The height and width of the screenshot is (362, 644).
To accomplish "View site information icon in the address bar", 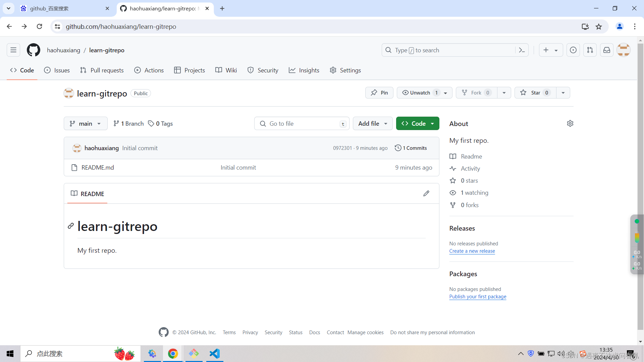I will (58, 26).
